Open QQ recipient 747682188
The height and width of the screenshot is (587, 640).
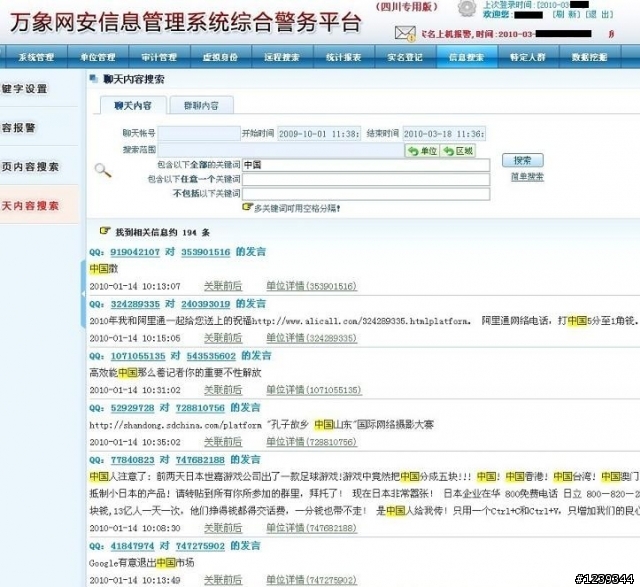200,460
